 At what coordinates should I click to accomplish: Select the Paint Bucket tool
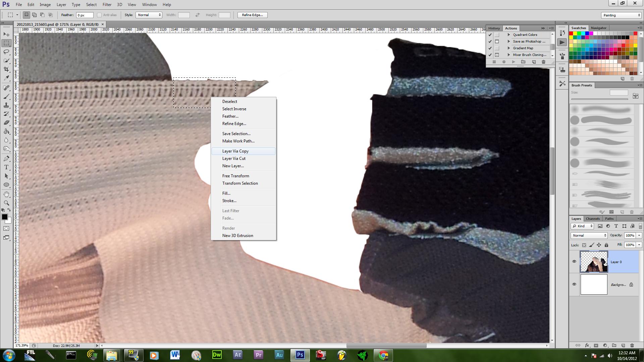coord(6,131)
